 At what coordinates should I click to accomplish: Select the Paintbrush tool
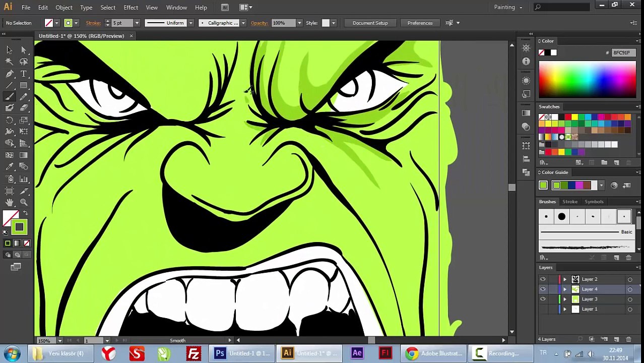pyautogui.click(x=9, y=97)
